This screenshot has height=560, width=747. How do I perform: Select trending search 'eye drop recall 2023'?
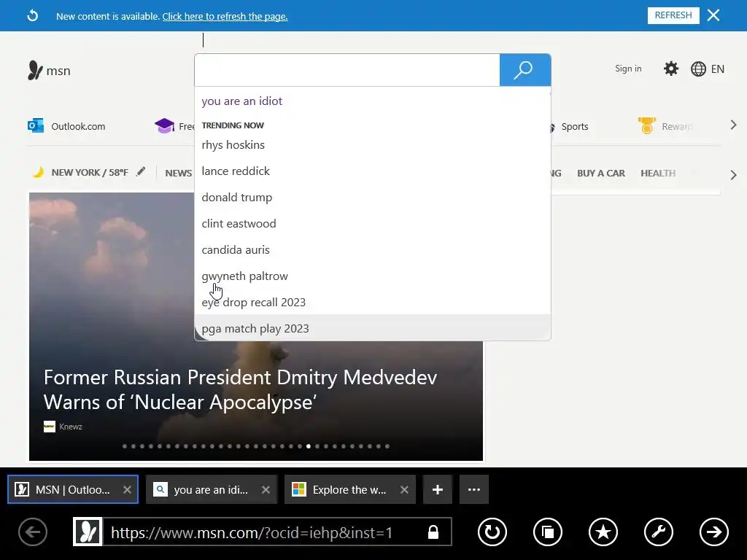pos(253,303)
